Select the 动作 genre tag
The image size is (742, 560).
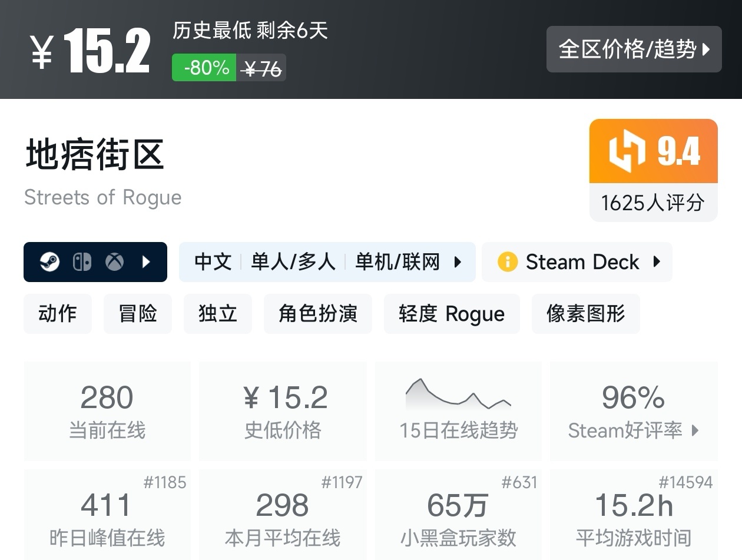58,313
